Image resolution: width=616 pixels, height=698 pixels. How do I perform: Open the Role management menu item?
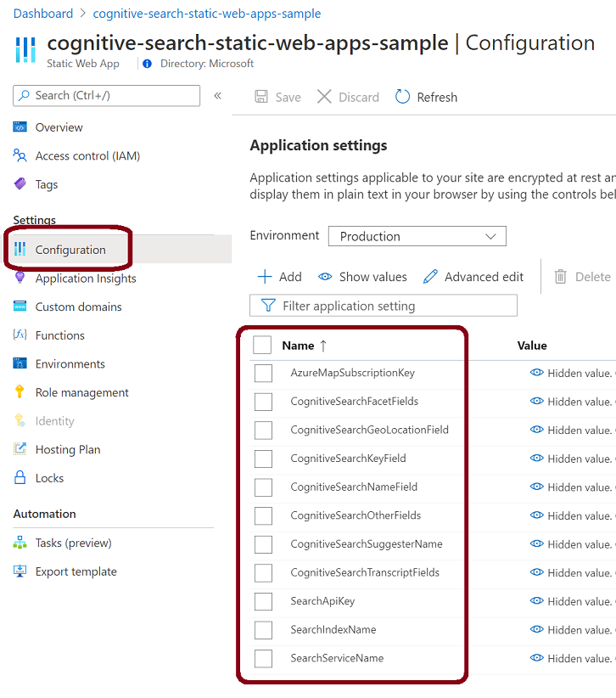click(x=81, y=392)
